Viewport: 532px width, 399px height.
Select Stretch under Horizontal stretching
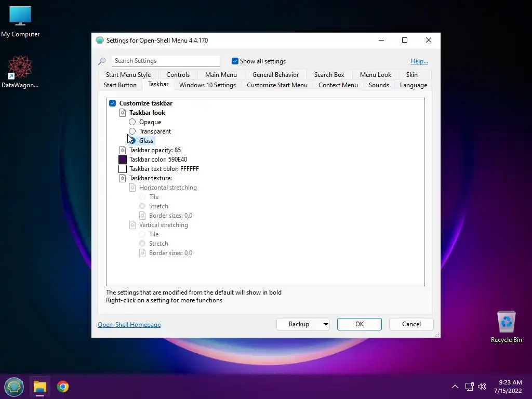(142, 206)
